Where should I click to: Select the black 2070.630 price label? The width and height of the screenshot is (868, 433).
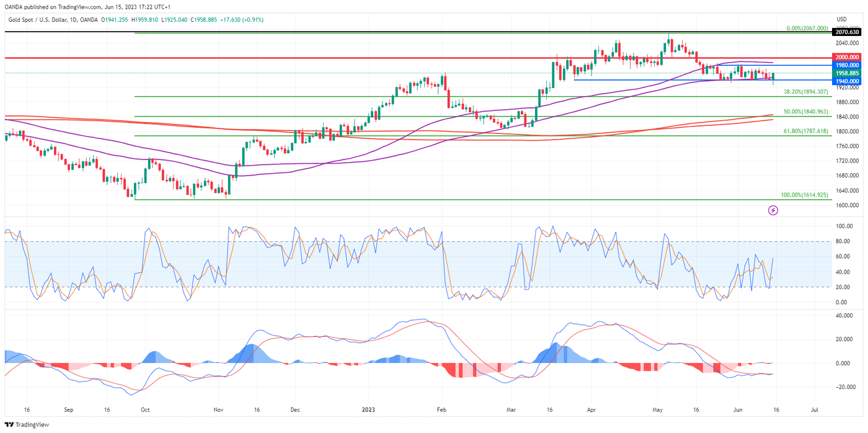coord(848,32)
